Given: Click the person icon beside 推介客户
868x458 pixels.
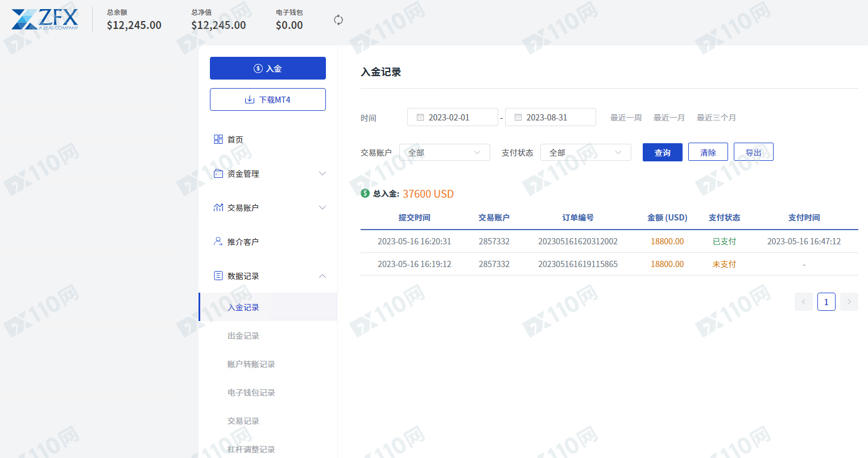Looking at the screenshot, I should (218, 242).
